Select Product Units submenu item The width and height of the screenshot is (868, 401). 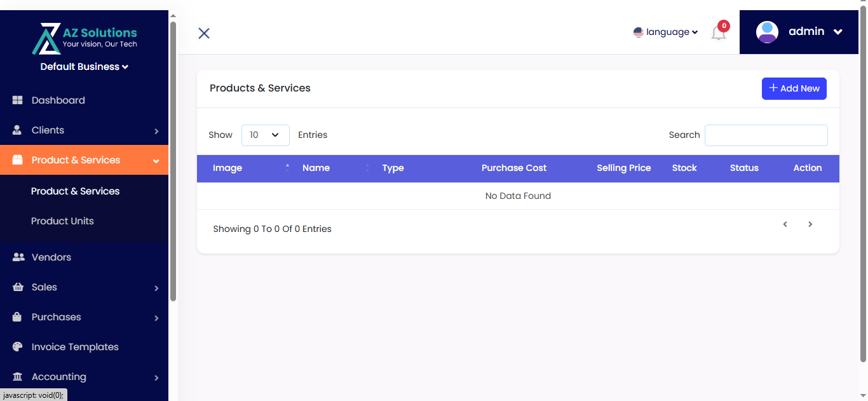click(62, 221)
